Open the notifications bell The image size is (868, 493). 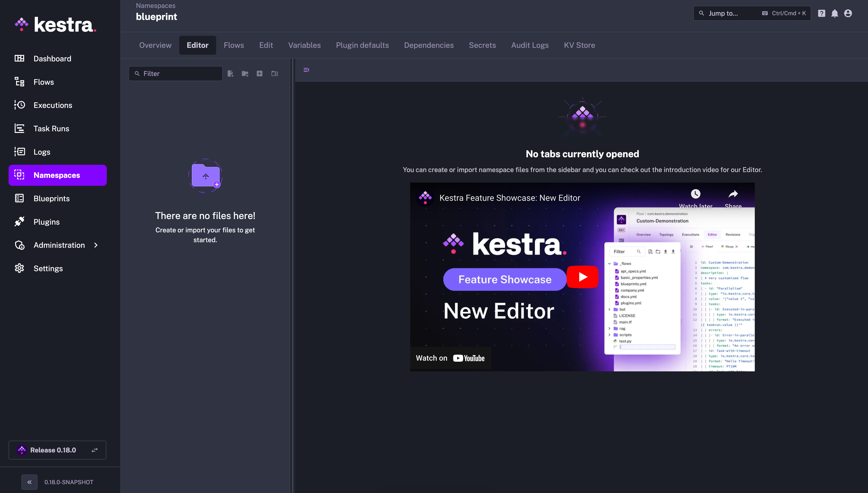tap(835, 13)
